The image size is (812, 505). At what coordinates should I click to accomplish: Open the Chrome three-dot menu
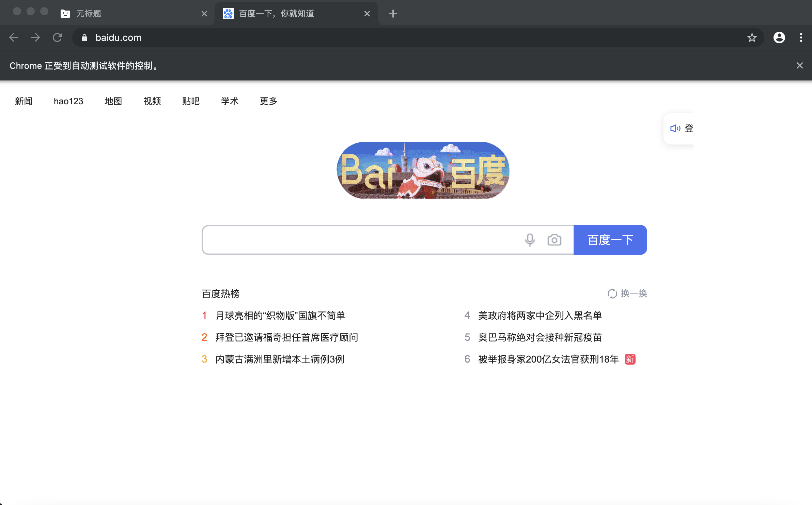[x=801, y=37]
